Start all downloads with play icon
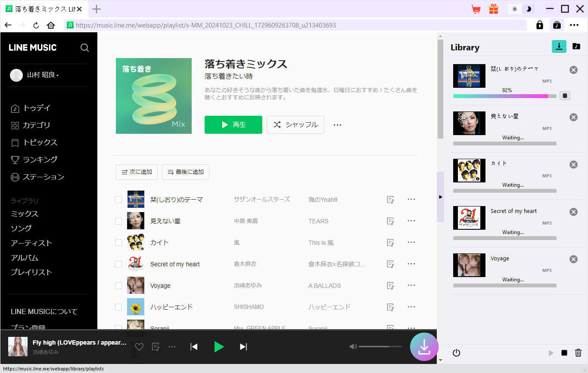This screenshot has height=373, width=588. (x=551, y=353)
